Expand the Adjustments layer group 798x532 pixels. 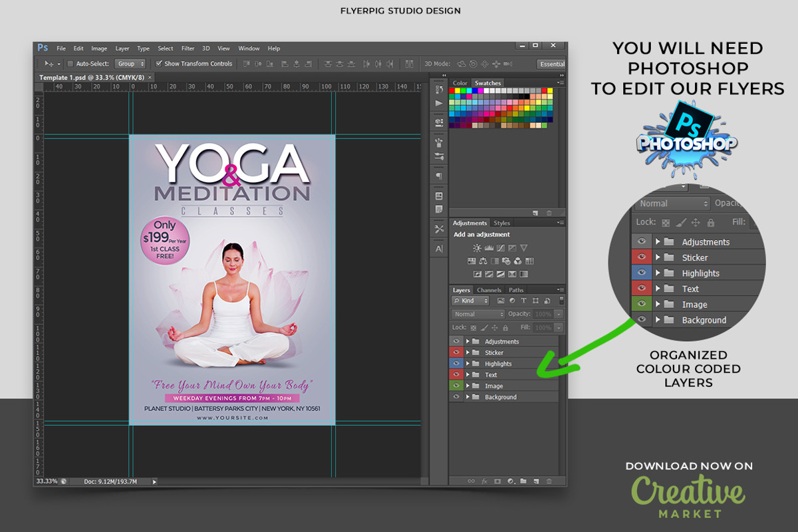(467, 341)
